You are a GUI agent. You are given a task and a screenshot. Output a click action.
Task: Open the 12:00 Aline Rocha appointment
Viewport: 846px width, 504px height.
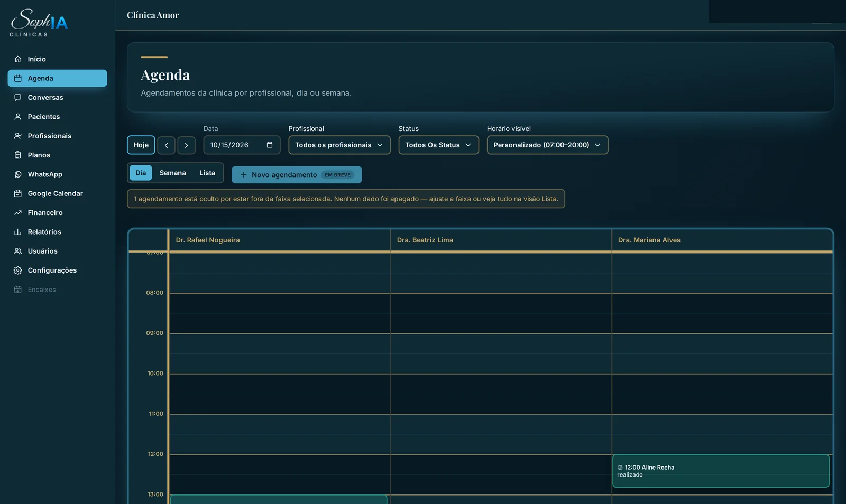(721, 471)
